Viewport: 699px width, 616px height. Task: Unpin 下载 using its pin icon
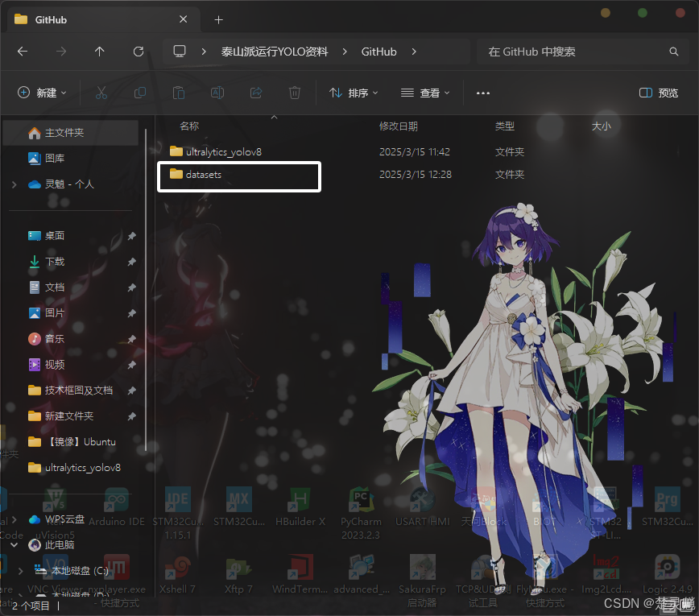tap(131, 262)
